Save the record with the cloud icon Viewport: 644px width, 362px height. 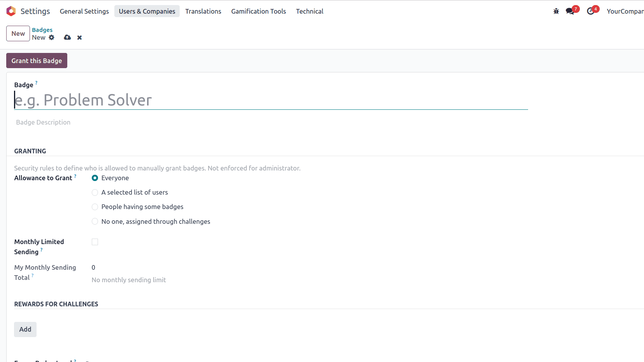[67, 37]
